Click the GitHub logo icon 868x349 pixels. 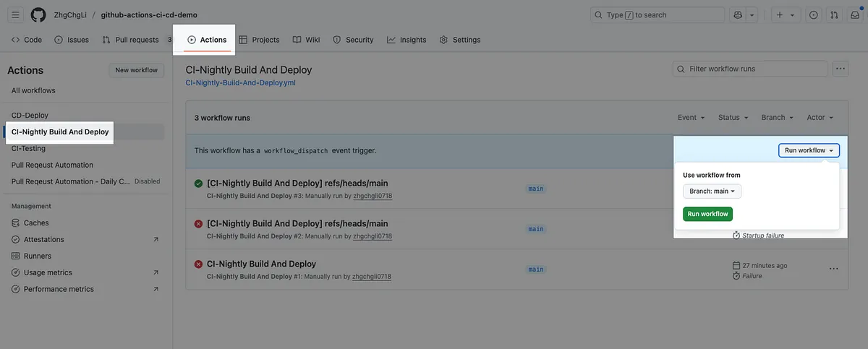click(x=38, y=14)
